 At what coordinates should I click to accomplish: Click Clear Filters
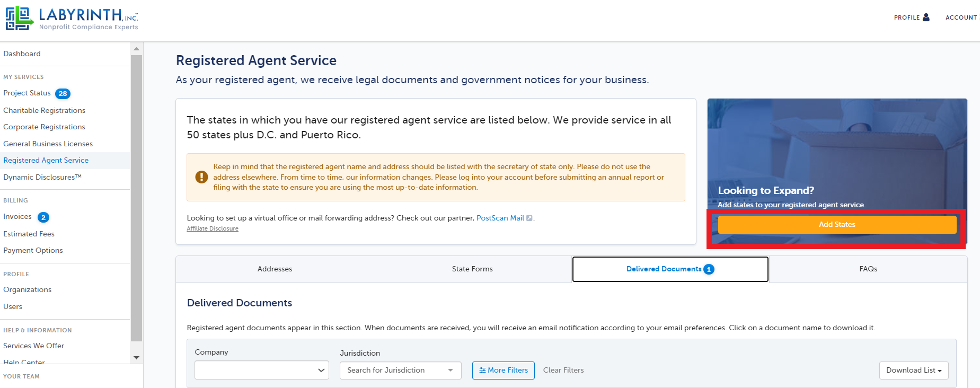pos(563,370)
